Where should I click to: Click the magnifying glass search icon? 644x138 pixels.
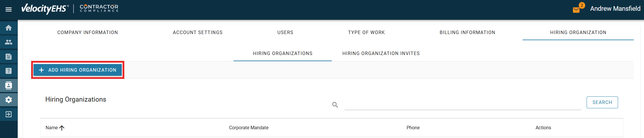tap(335, 105)
